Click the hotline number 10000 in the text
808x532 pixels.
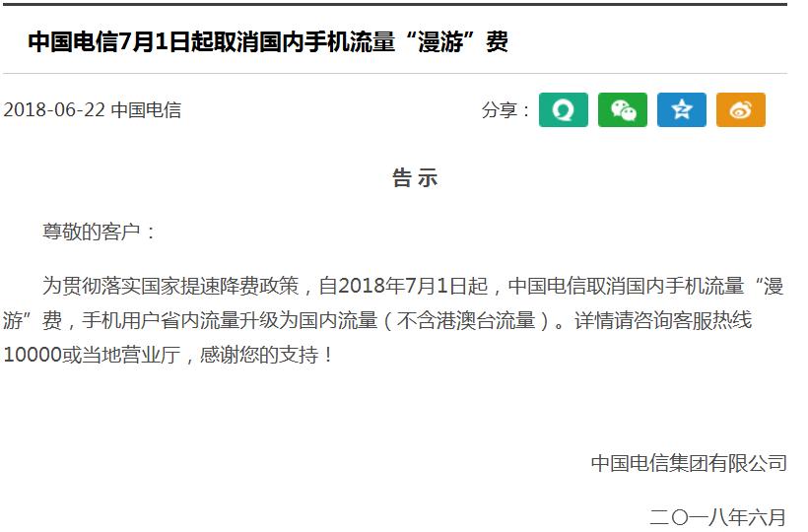point(33,355)
